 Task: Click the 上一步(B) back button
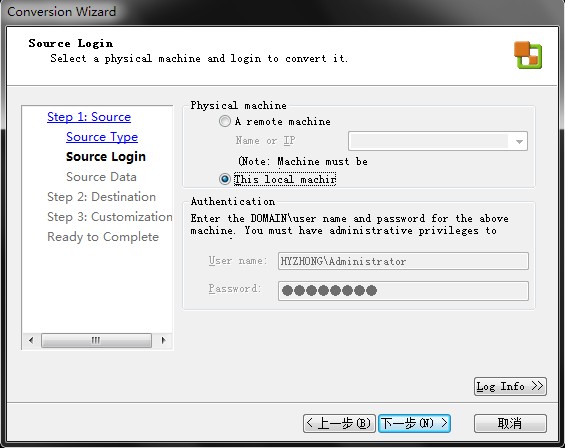[x=339, y=423]
